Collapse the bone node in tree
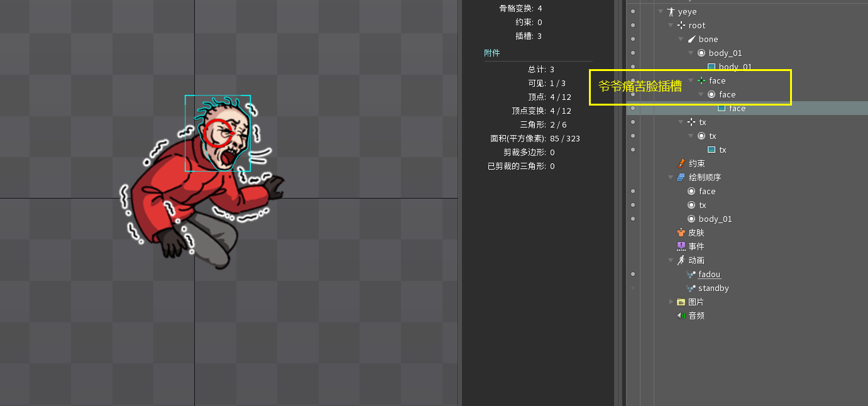The image size is (868, 406). [681, 40]
